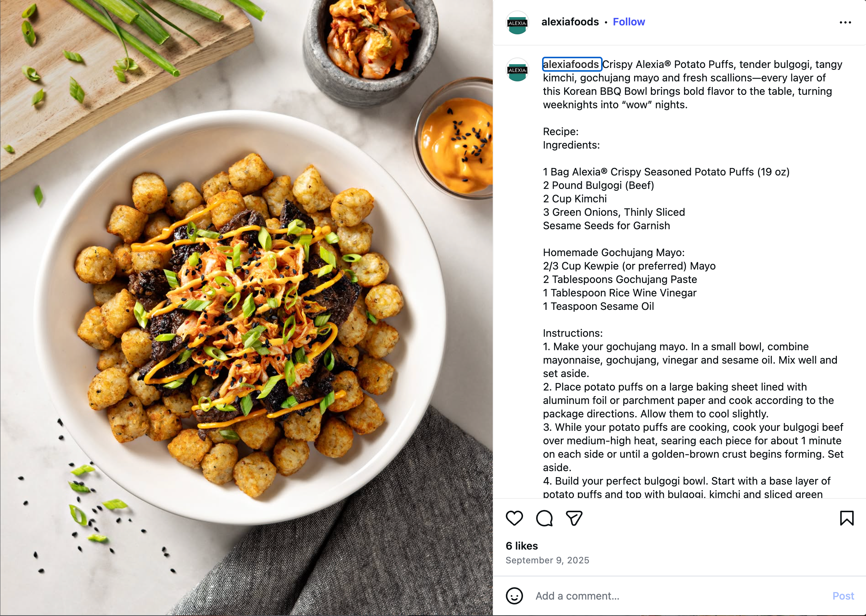Like the post with heart icon
This screenshot has width=866, height=616.
pyautogui.click(x=514, y=518)
